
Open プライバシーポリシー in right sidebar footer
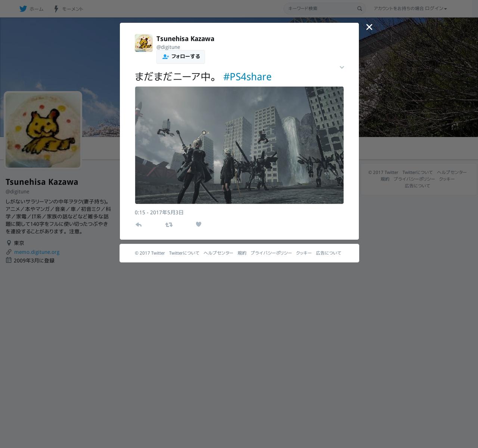(x=414, y=179)
